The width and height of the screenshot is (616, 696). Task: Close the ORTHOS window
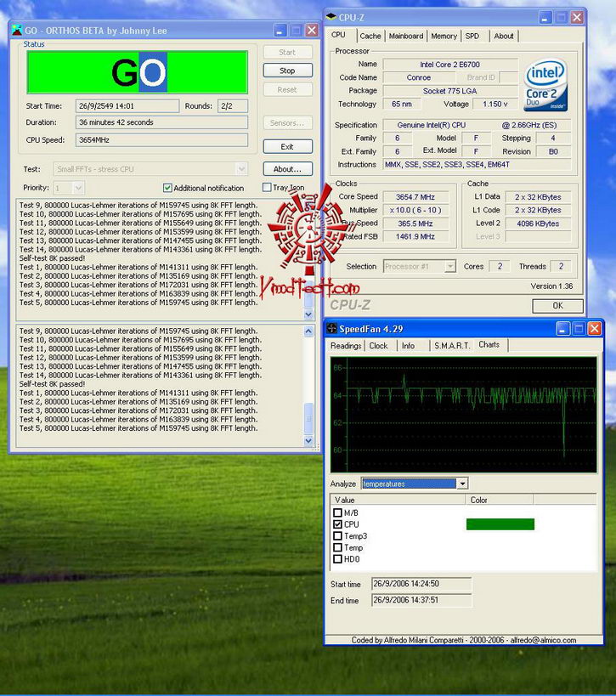point(312,31)
